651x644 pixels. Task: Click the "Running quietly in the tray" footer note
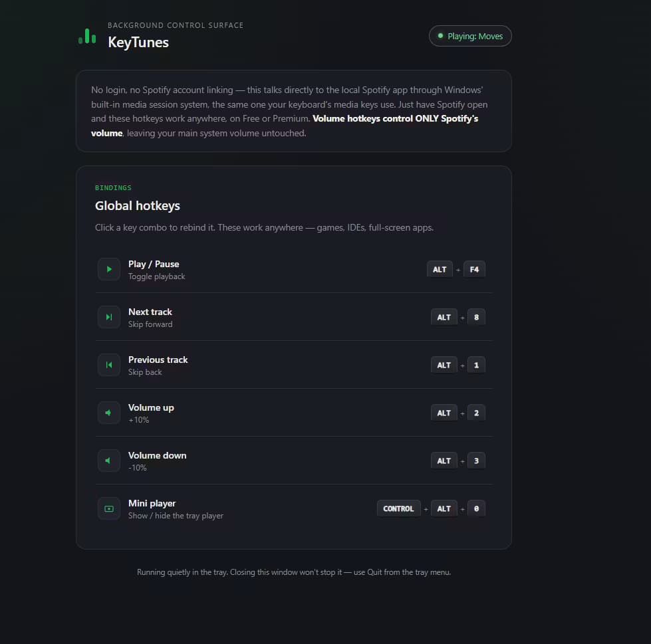pyautogui.click(x=182, y=572)
